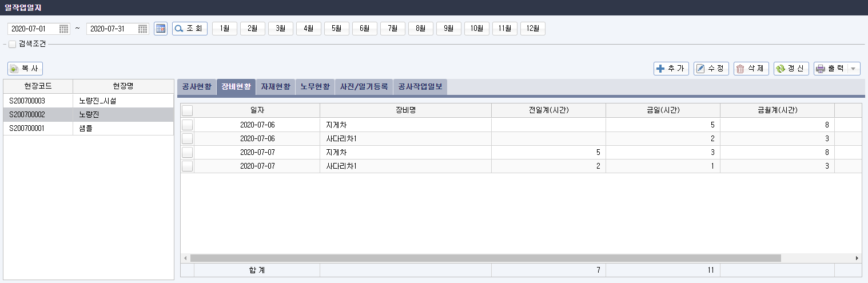This screenshot has height=283, width=868.
Task: Check the 2020-07-07 지게차 row checkbox
Action: [x=188, y=152]
